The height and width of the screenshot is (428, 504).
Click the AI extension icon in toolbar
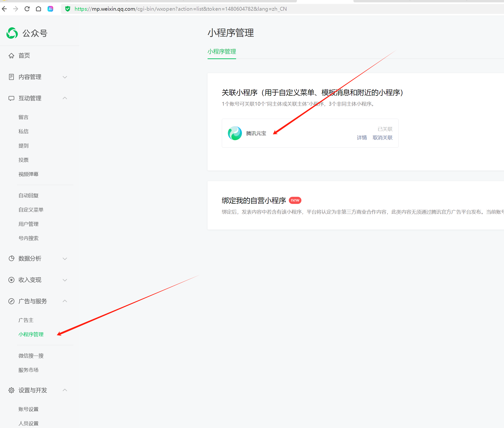click(50, 9)
